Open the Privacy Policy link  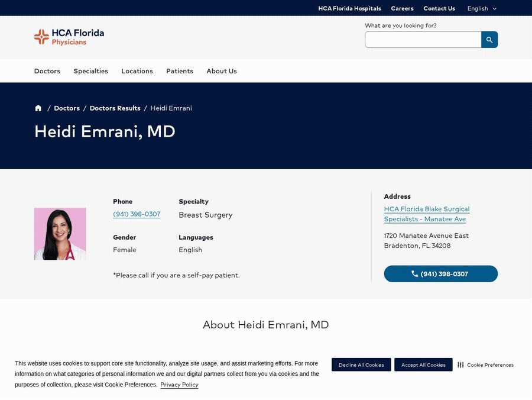click(x=179, y=385)
